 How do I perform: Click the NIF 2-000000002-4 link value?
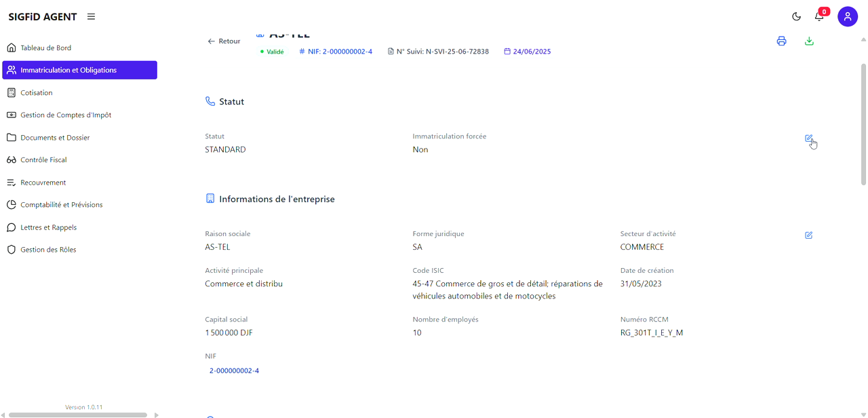point(234,370)
